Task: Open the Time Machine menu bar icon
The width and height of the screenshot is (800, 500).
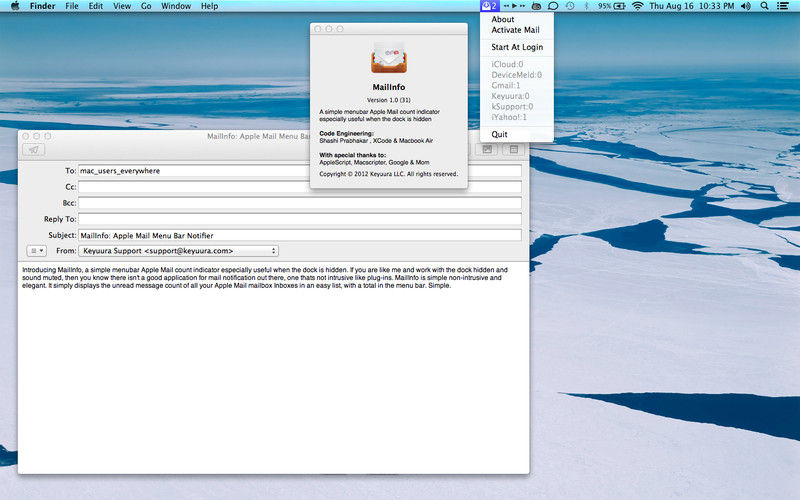Action: pyautogui.click(x=570, y=6)
